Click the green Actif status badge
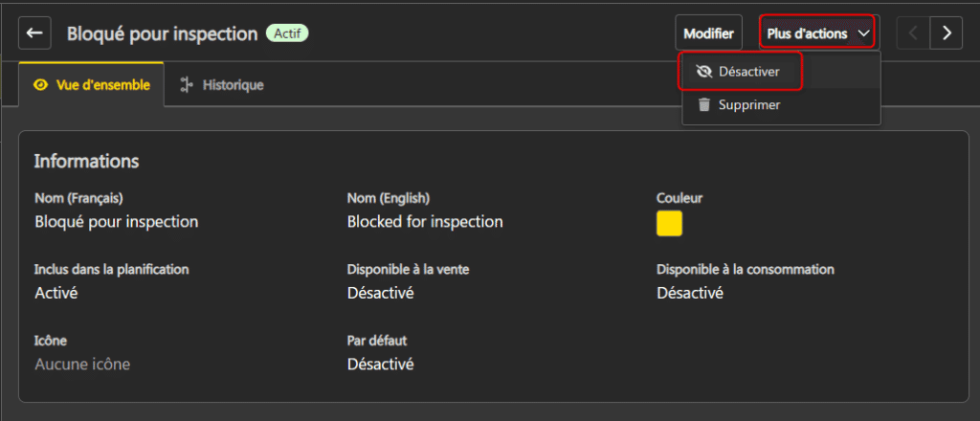The image size is (980, 421). tap(287, 33)
